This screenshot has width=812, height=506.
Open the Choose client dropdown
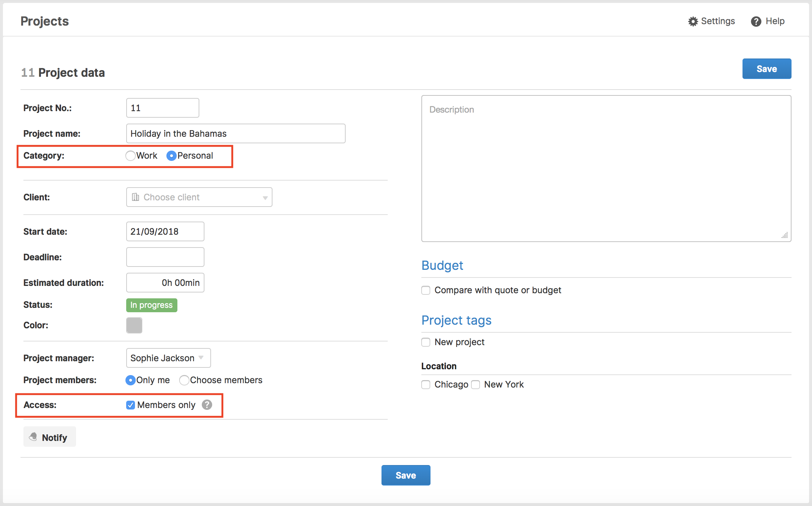click(x=199, y=197)
